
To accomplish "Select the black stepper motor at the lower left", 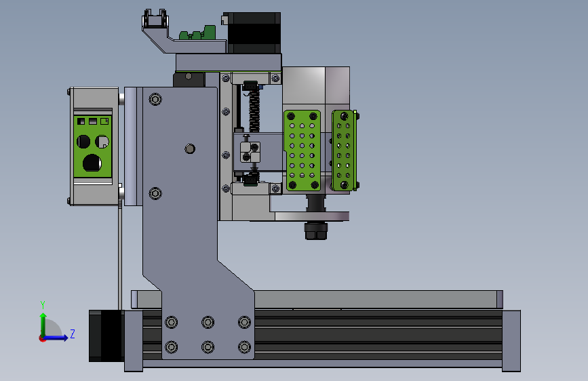I will click(106, 336).
